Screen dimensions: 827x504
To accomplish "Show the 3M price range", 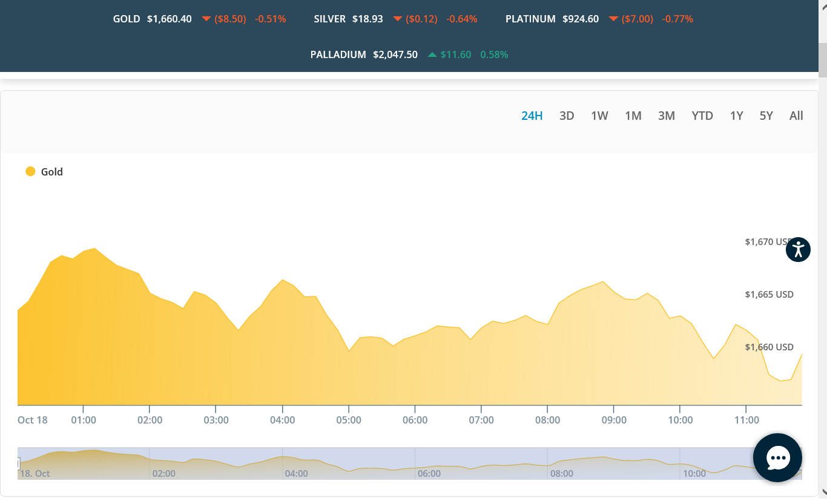I will [667, 116].
